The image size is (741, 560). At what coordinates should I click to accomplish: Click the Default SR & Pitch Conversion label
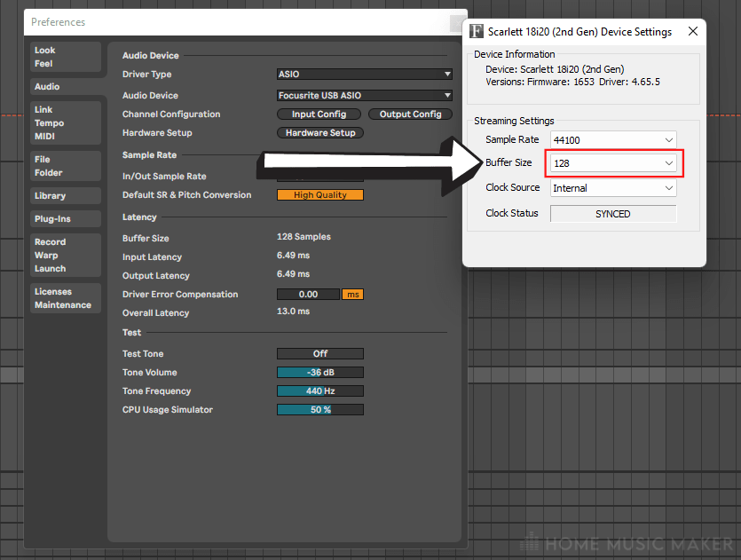(186, 194)
